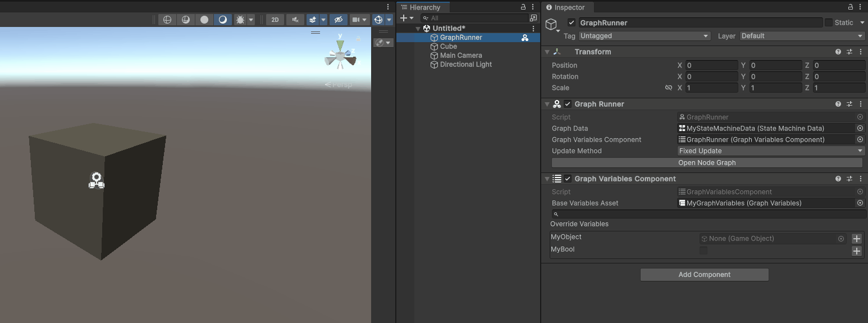Open the Tag dropdown
868x323 pixels.
645,36
